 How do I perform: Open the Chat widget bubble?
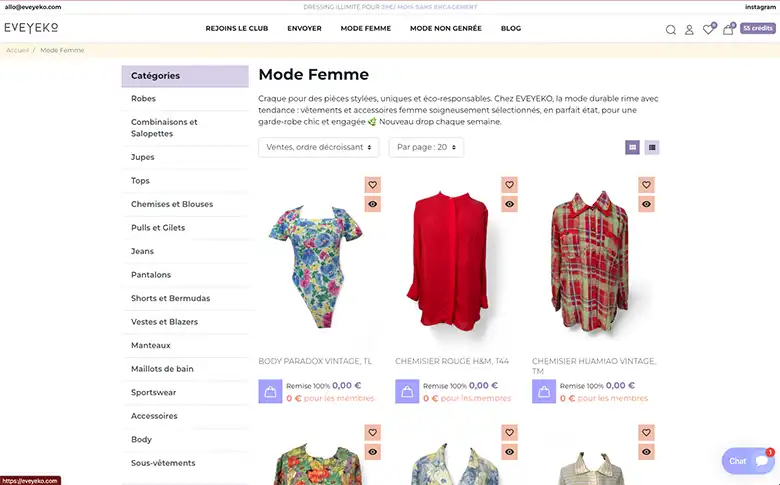click(x=747, y=461)
